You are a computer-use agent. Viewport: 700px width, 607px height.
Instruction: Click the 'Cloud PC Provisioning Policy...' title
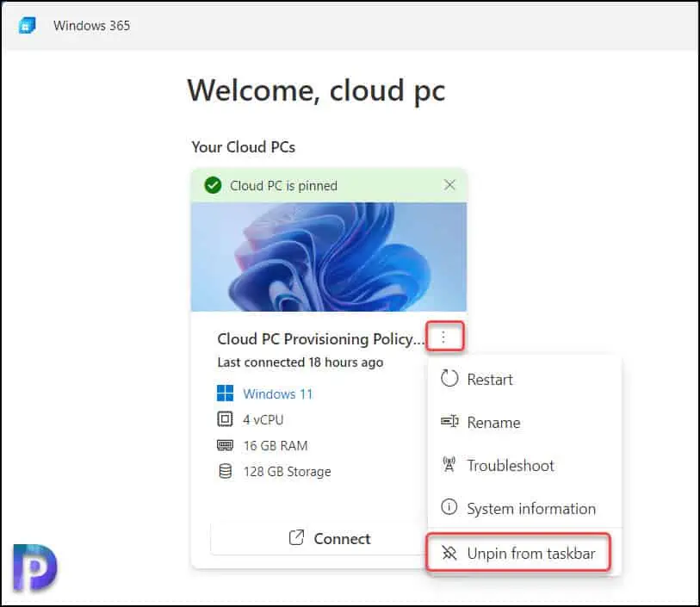pyautogui.click(x=320, y=339)
